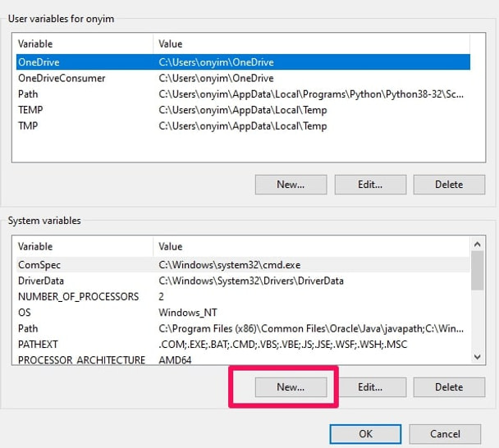Click the .COM;.EXE;.BAT PATHEXT value

[283, 345]
